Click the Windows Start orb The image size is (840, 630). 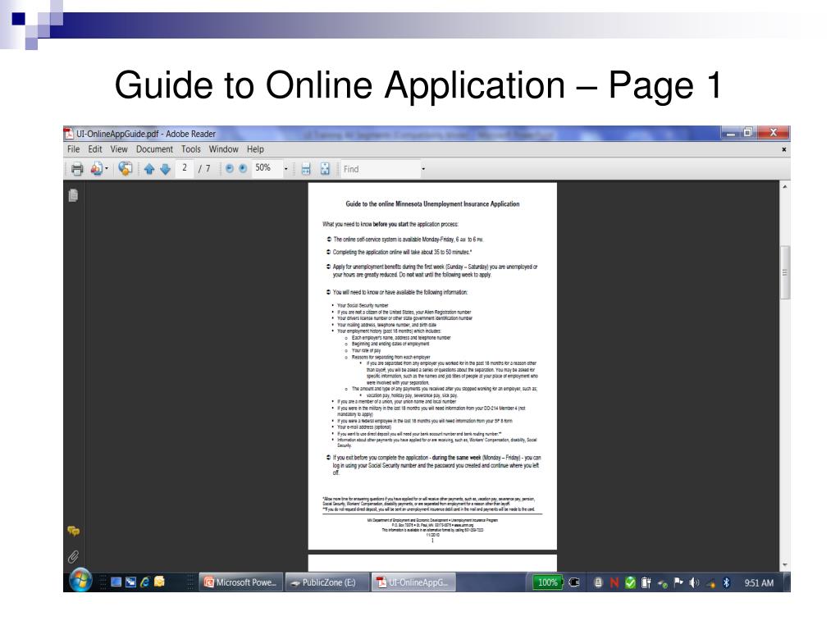(80, 580)
